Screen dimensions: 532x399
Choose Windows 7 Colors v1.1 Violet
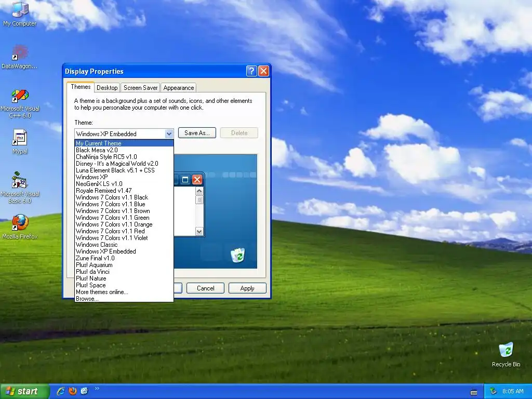[x=124, y=238]
